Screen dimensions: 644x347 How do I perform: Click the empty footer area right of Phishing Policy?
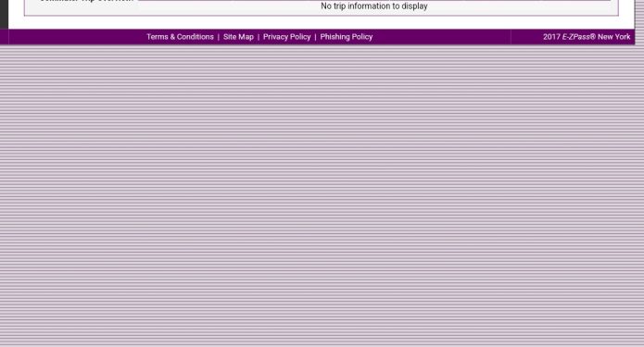coord(441,37)
